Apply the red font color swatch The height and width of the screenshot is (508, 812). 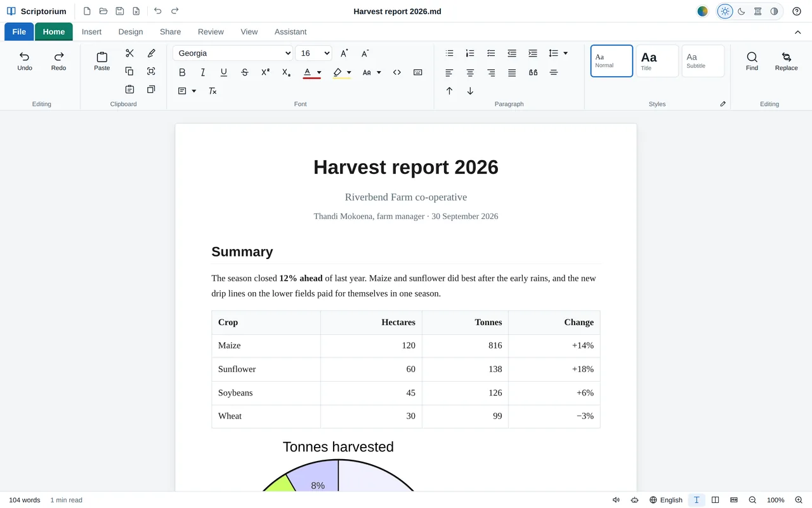(x=307, y=72)
